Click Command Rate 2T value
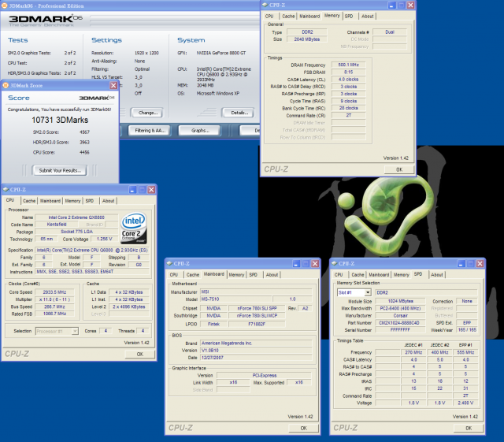The width and height of the screenshot is (504, 442). click(x=348, y=115)
